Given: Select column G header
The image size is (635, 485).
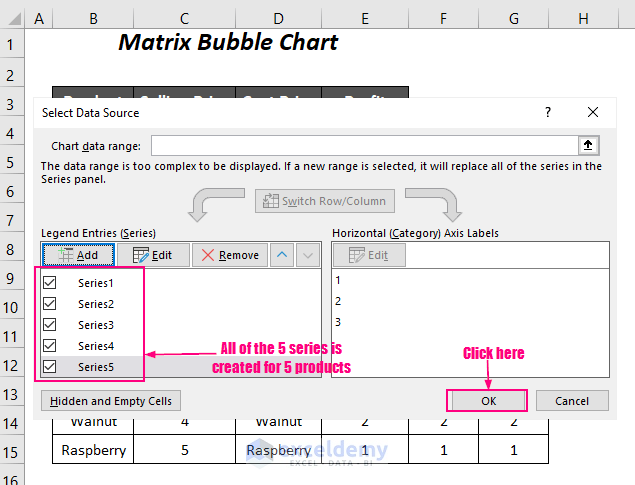Looking at the screenshot, I should (x=514, y=19).
